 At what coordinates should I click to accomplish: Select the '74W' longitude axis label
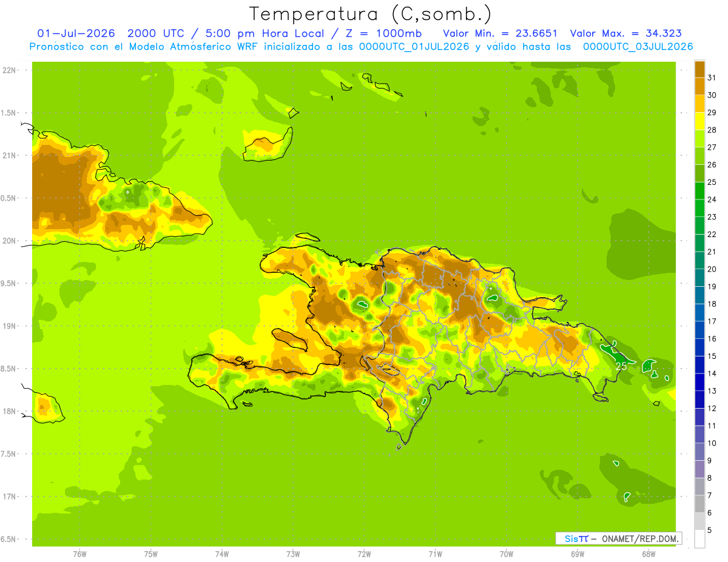[x=221, y=554]
